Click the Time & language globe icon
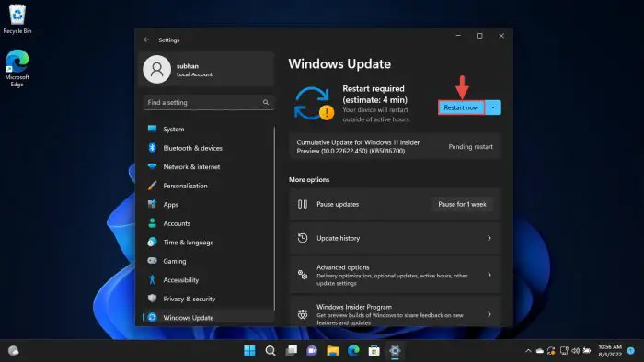Screen dimensions: 644x362 coord(152,242)
